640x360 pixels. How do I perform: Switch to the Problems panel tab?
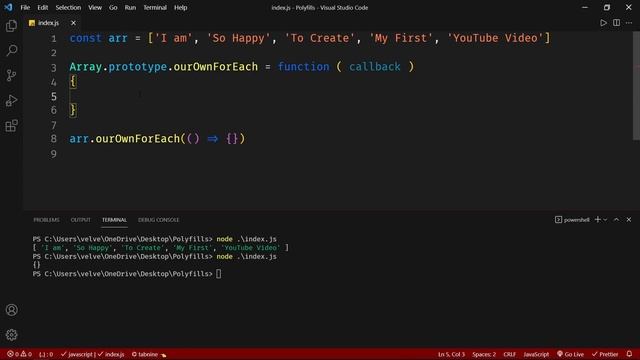point(46,220)
